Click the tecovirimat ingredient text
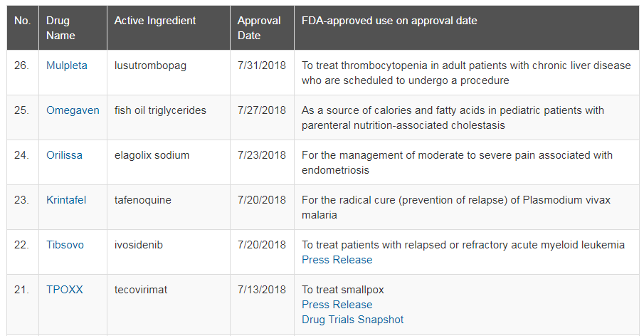Viewport: 644px width, 336px height. [x=140, y=289]
